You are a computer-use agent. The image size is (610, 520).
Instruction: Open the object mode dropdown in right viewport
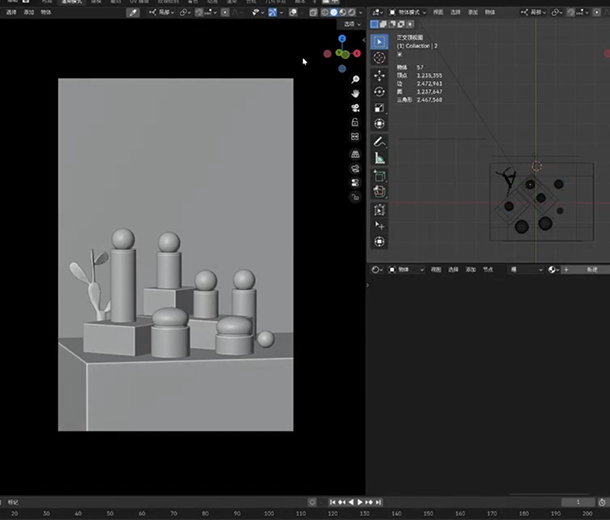pyautogui.click(x=406, y=12)
